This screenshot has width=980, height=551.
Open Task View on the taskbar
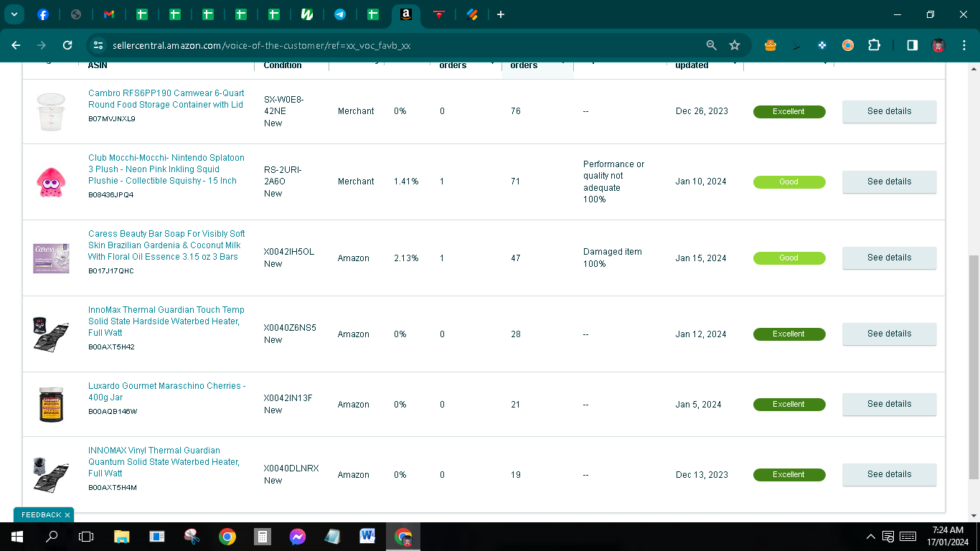point(86,536)
